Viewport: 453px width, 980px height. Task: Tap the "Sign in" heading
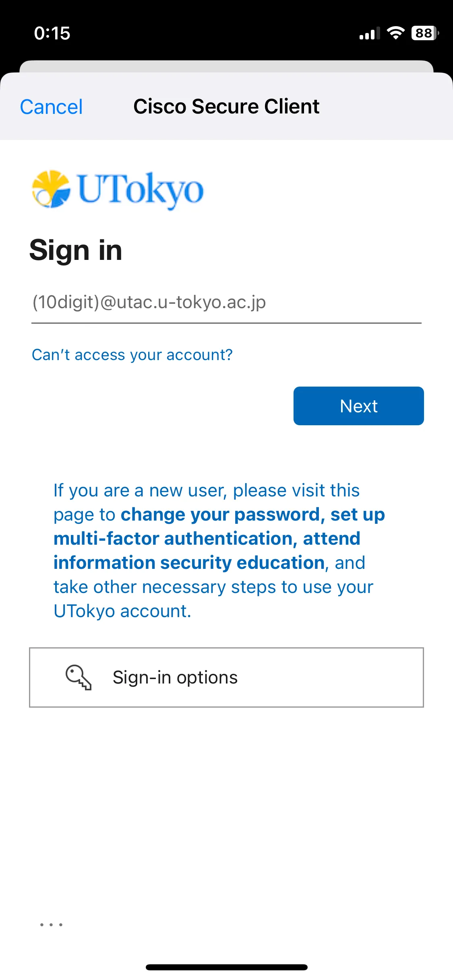[x=76, y=250]
